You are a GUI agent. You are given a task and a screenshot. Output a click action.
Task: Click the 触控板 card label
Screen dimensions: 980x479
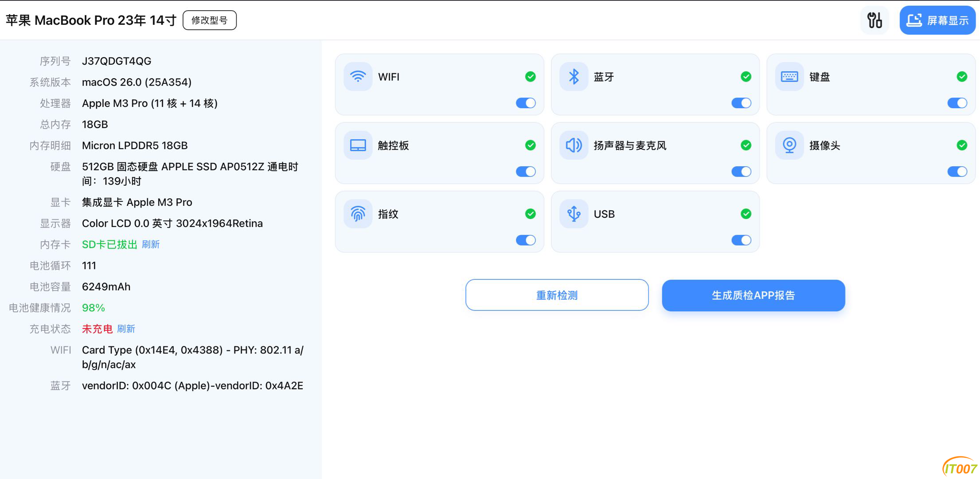click(x=393, y=145)
